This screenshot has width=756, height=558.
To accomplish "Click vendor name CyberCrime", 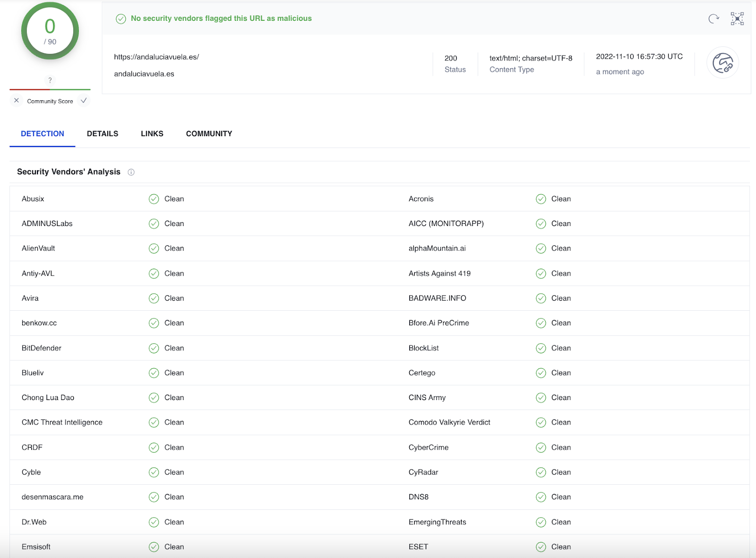I will (429, 447).
